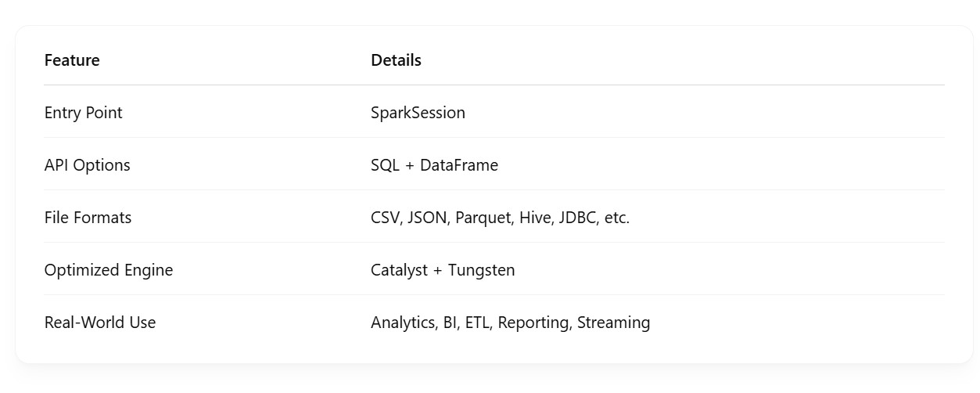
Task: Click the word Streaming in last row
Action: pyautogui.click(x=613, y=323)
